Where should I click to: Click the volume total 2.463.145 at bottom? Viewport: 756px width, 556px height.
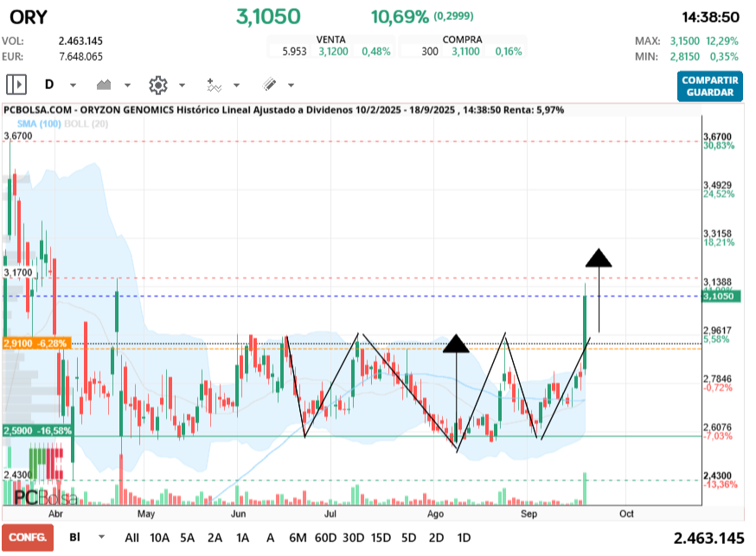708,538
